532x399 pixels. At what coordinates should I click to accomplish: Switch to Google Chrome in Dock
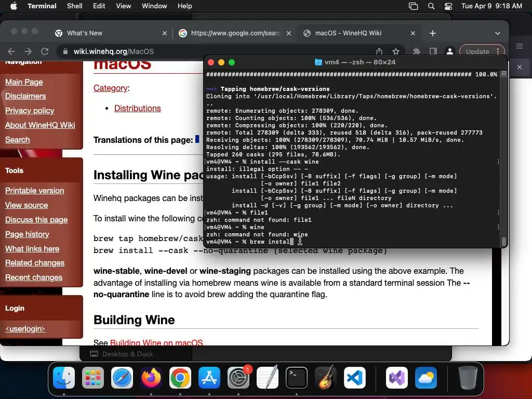point(180,378)
